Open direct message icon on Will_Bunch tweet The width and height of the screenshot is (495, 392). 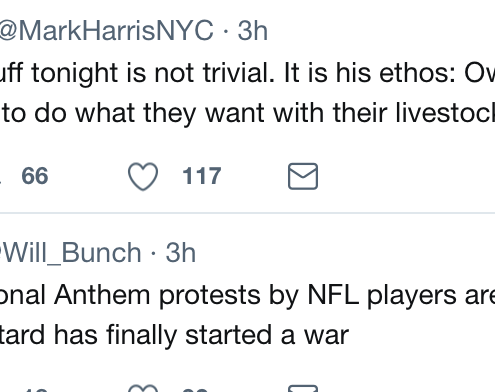tap(303, 388)
